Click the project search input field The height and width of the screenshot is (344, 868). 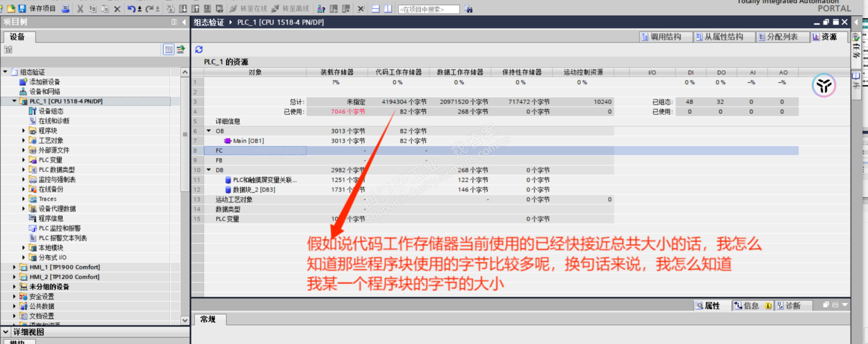coord(429,9)
